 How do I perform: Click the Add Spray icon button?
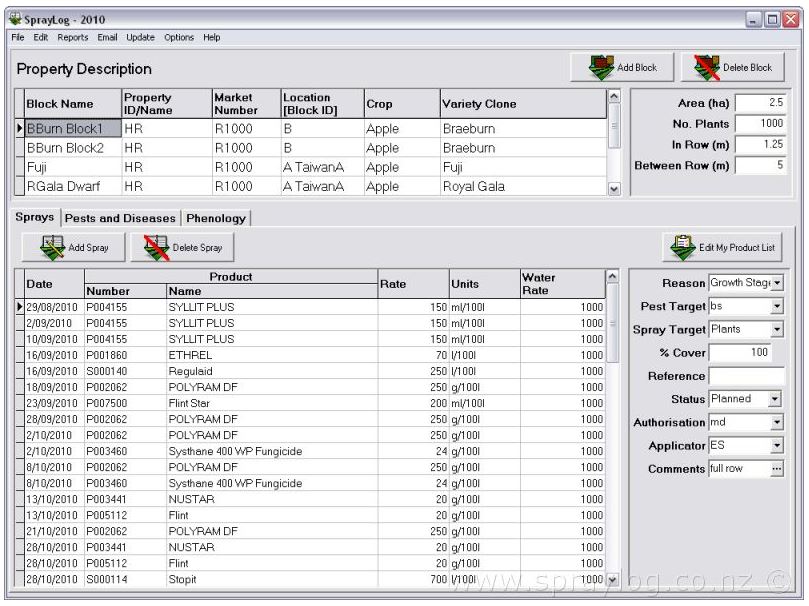tap(73, 247)
